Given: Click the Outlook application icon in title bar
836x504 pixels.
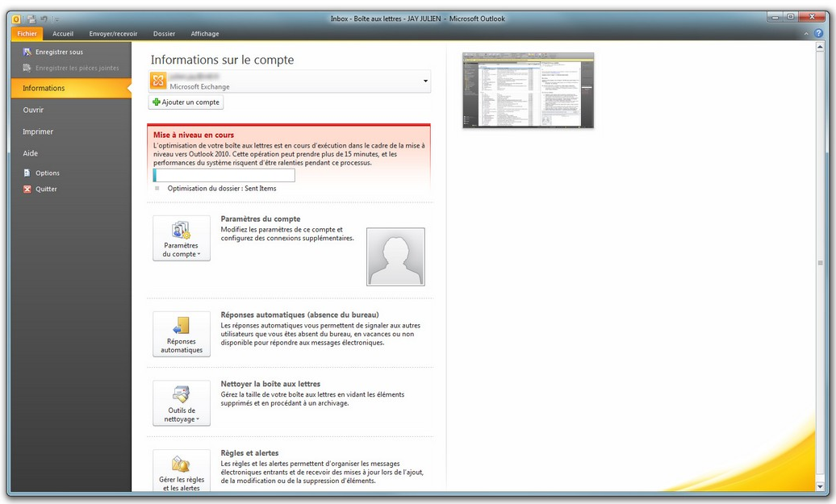Looking at the screenshot, I should click(16, 19).
